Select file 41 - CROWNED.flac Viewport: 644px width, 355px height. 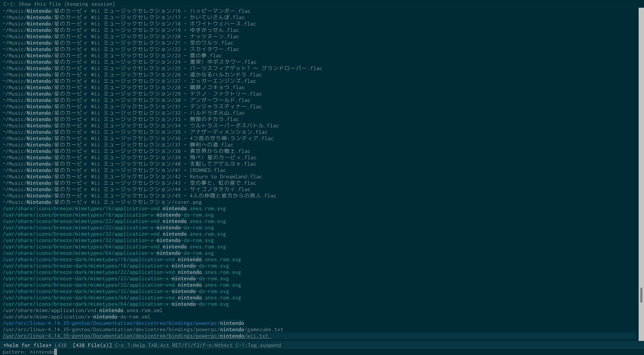coord(114,170)
